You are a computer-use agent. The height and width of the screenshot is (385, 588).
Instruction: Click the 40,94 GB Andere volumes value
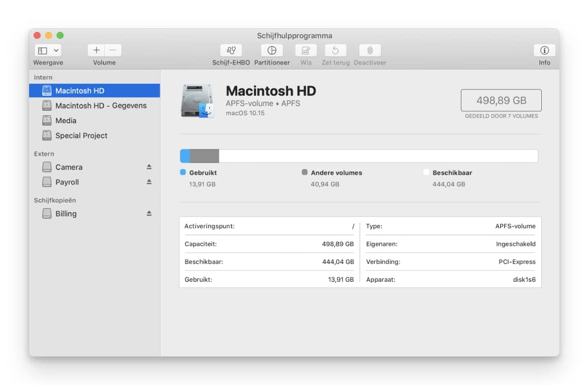click(325, 184)
